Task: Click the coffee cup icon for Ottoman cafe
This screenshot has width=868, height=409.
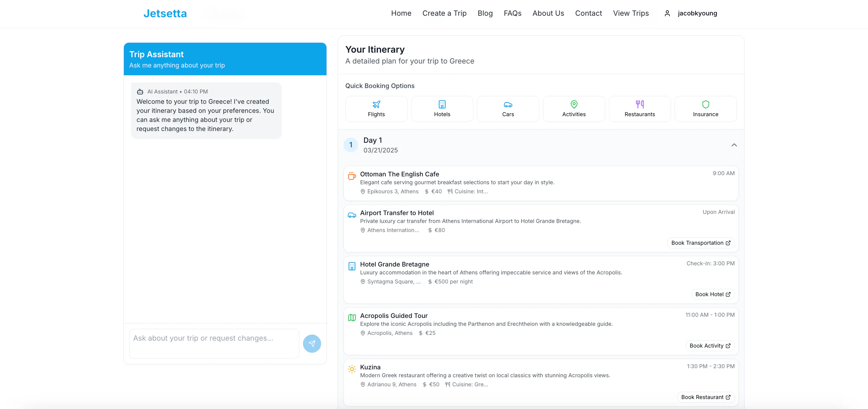Action: [351, 175]
